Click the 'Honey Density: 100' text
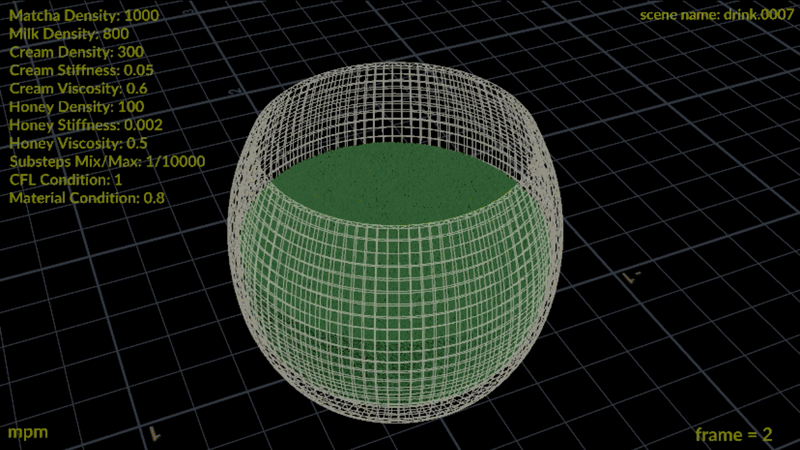 pyautogui.click(x=77, y=107)
